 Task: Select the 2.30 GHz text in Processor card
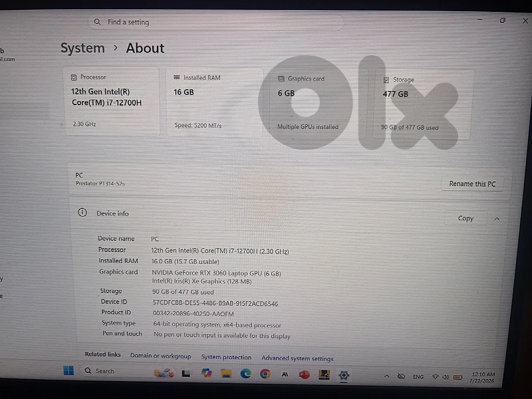tap(84, 124)
